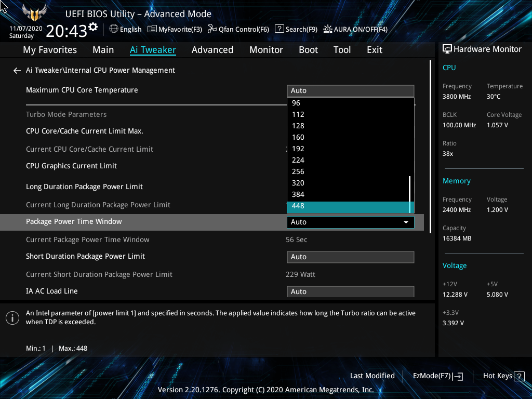This screenshot has width=532, height=399.
Task: Select highlighted 448 option
Action: [348, 206]
